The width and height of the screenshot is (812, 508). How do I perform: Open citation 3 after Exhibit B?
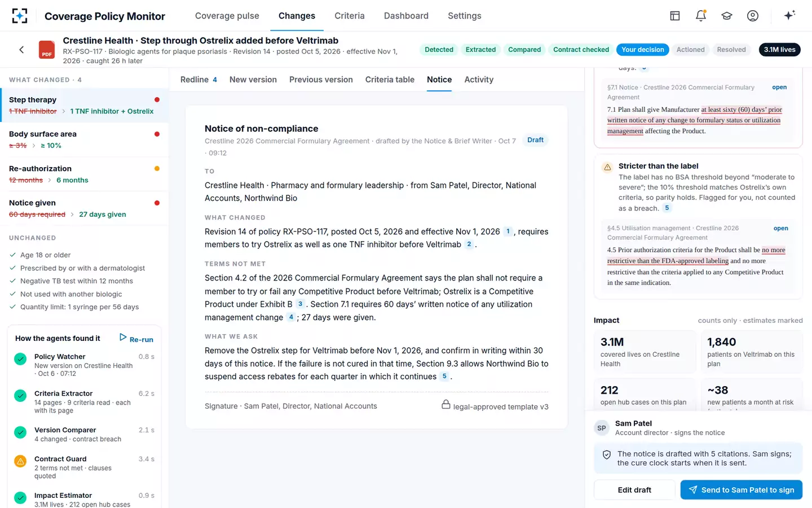click(300, 304)
